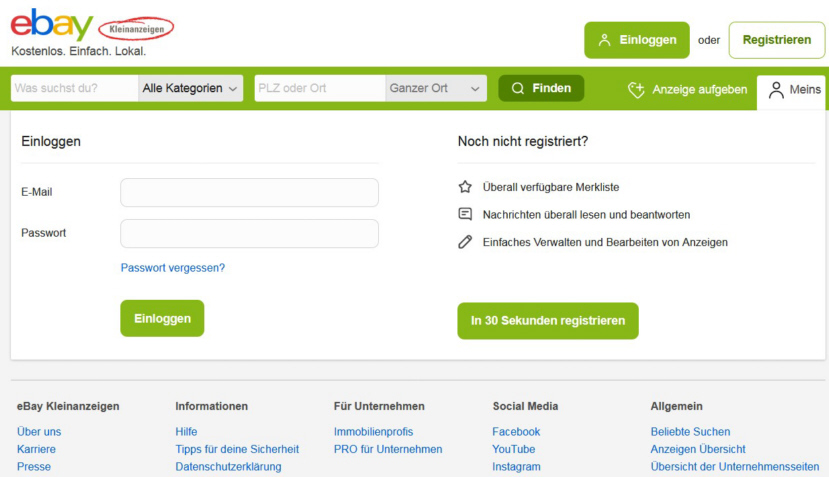Click Anzeige aufgeben in the green bar
This screenshot has width=829, height=477.
pyautogui.click(x=687, y=90)
